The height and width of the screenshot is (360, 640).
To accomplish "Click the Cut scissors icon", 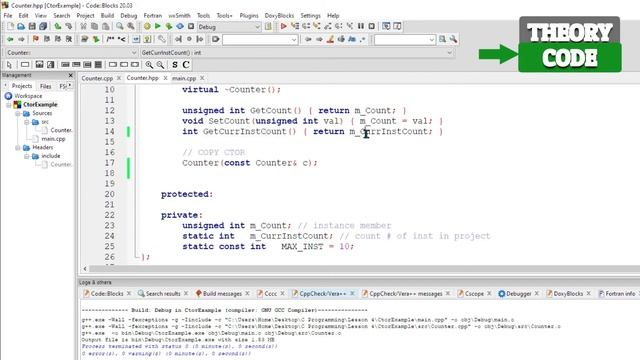I will (83, 27).
